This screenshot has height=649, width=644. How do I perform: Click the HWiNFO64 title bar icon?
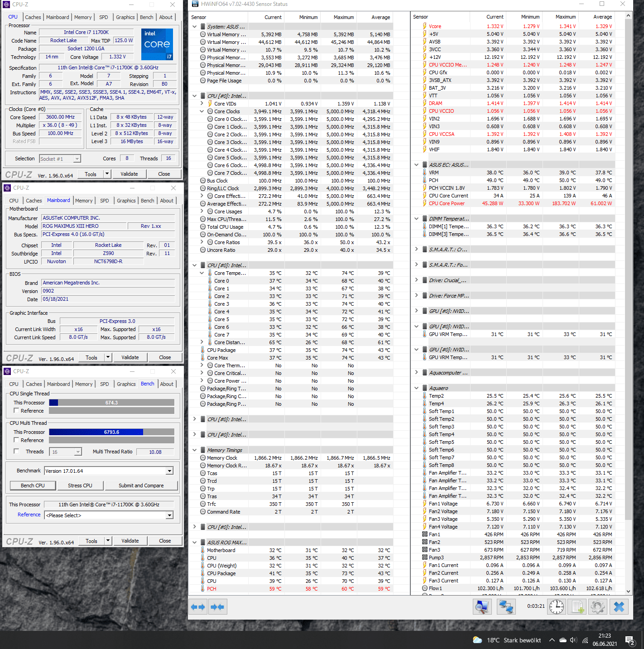coord(195,4)
